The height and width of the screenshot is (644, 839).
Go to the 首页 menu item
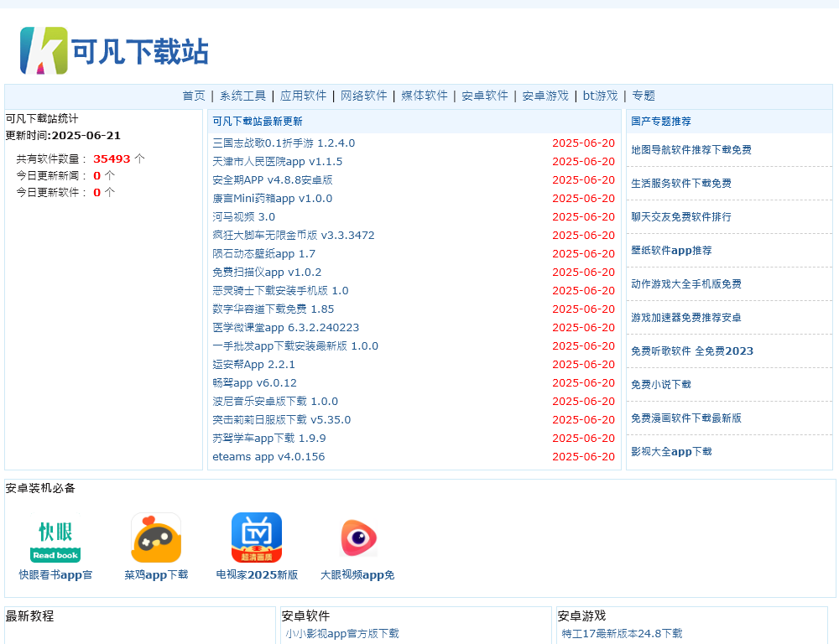tap(195, 96)
